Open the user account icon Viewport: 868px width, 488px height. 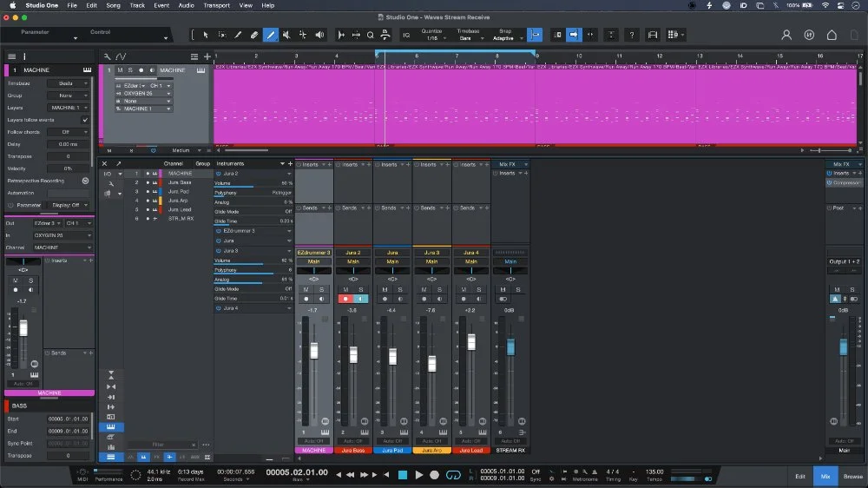tap(786, 35)
